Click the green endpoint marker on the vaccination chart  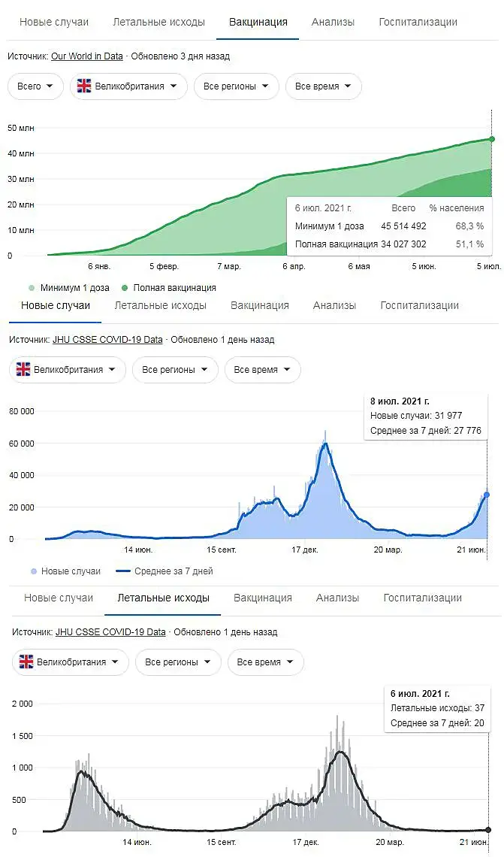(492, 139)
